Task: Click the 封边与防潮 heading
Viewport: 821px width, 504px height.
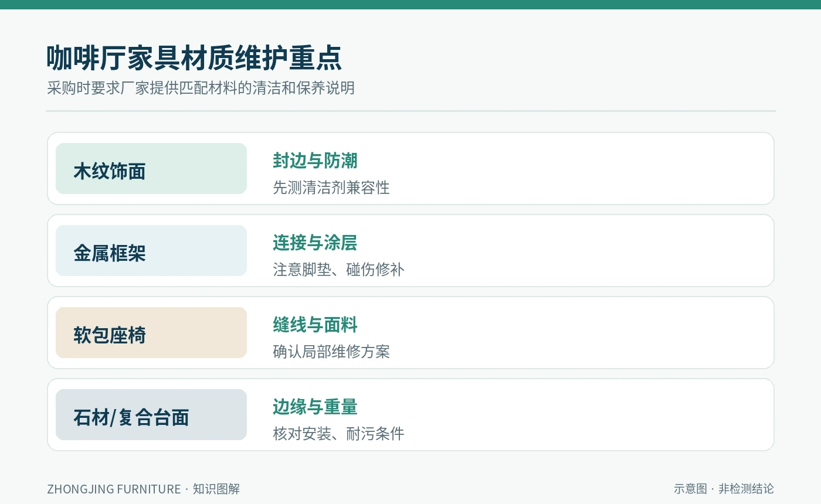Action: 315,161
